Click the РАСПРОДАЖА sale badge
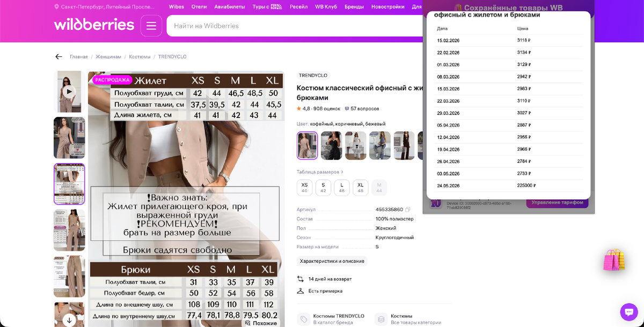 click(113, 80)
